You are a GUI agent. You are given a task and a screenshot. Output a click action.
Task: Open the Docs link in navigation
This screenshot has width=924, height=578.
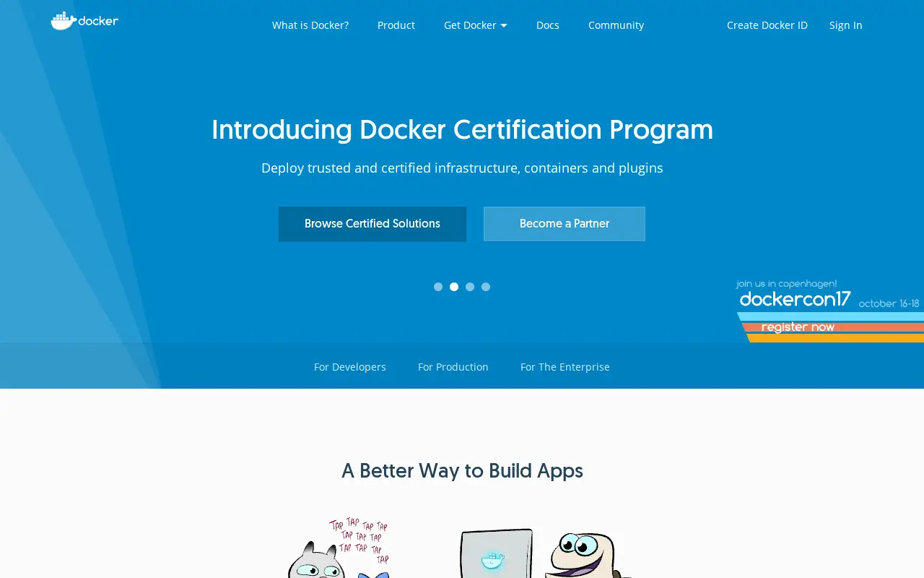(x=548, y=25)
